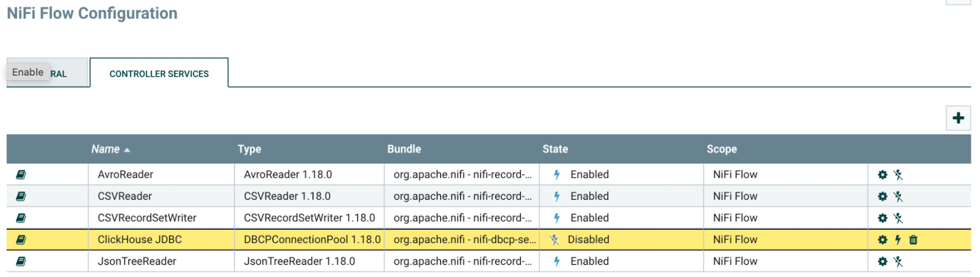980x277 pixels.
Task: Add a new controller service
Action: pyautogui.click(x=958, y=118)
